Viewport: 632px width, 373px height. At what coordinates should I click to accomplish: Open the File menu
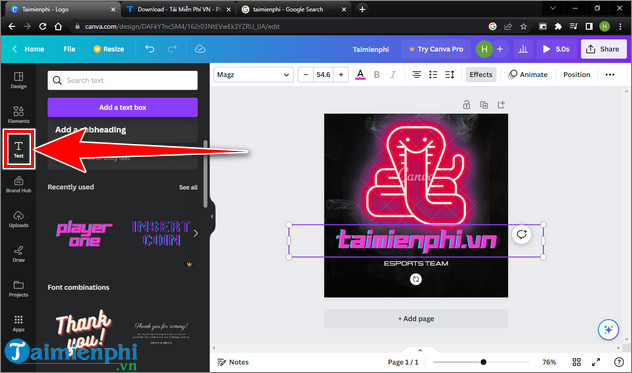coord(69,49)
